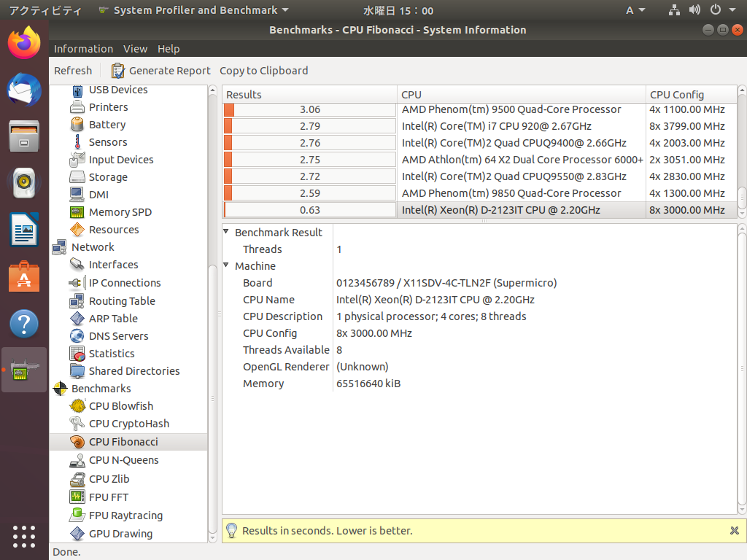Sort by the CPU column header

(522, 94)
